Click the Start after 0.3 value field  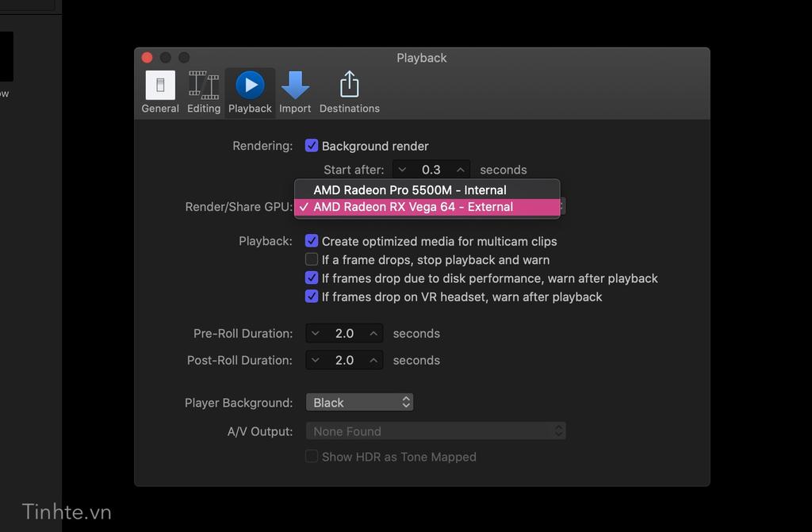point(431,170)
